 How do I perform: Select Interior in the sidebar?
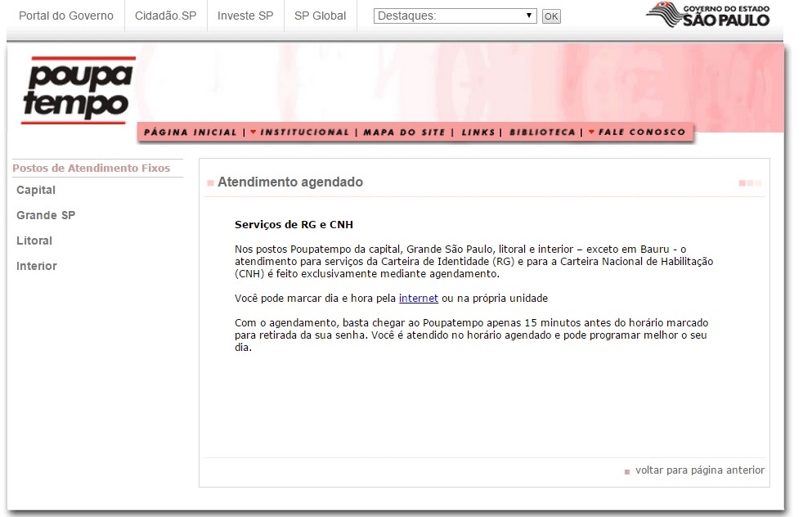[37, 266]
